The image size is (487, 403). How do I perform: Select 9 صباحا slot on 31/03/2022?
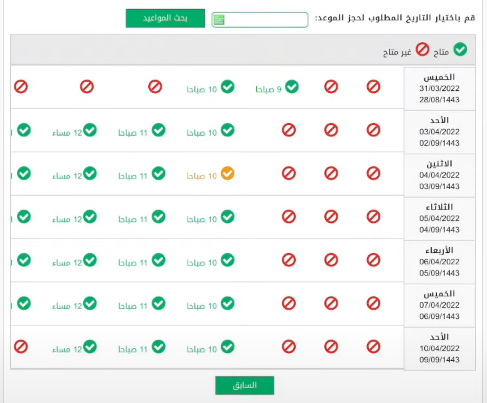(x=277, y=87)
